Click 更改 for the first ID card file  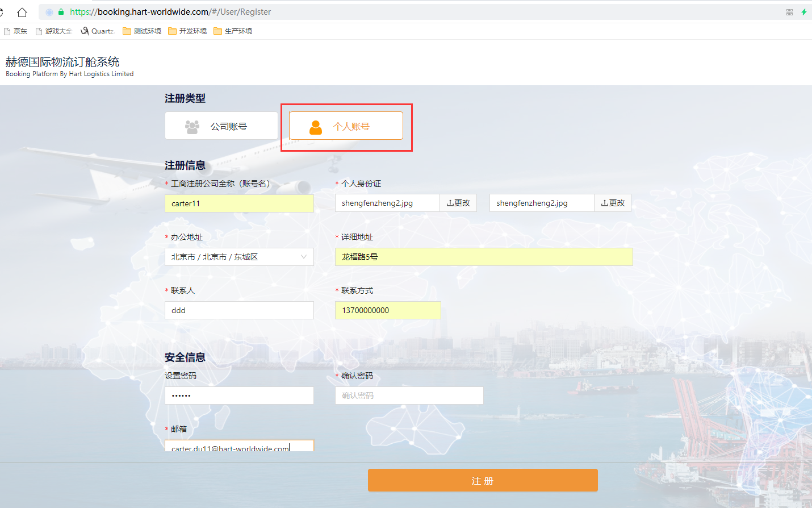(458, 203)
